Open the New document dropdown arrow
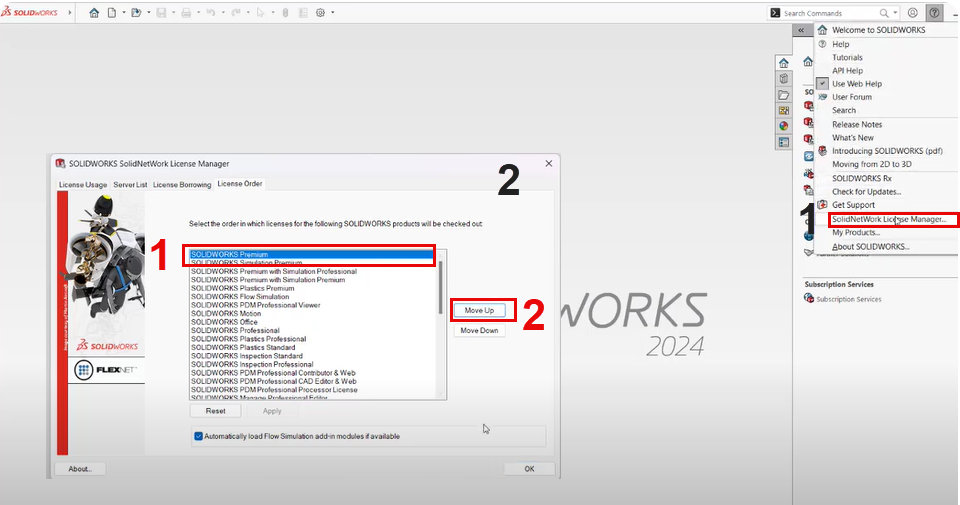960x505 pixels. click(124, 13)
